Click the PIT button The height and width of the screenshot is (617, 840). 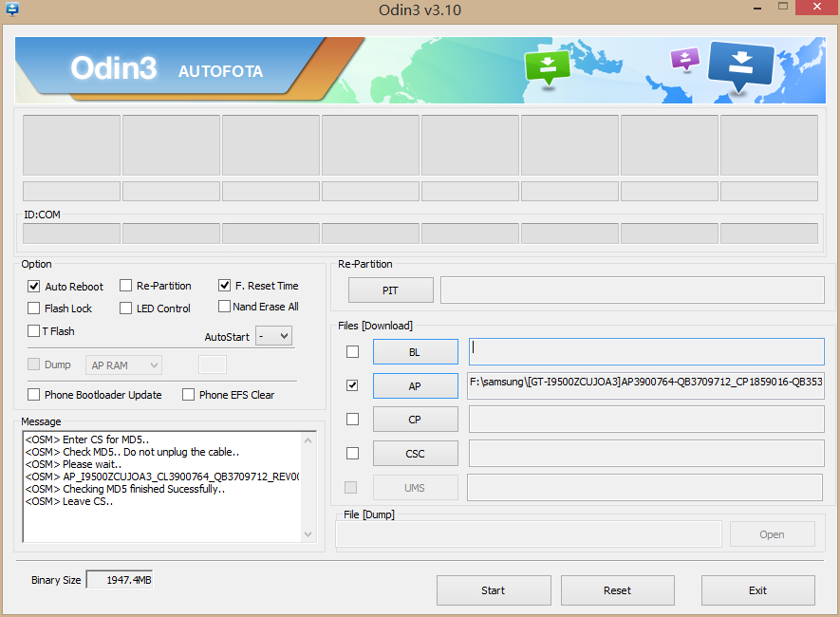pos(390,290)
